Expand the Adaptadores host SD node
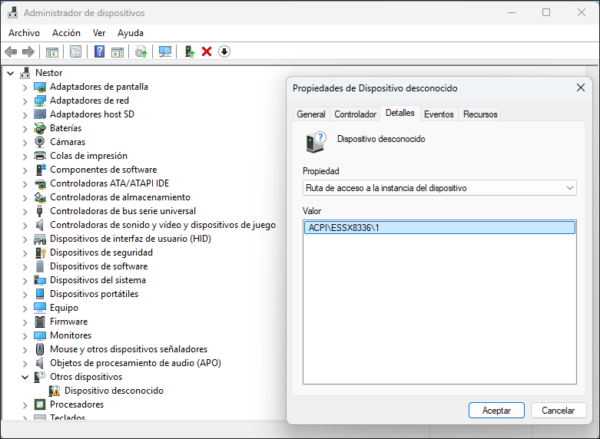600x439 pixels. (25, 114)
